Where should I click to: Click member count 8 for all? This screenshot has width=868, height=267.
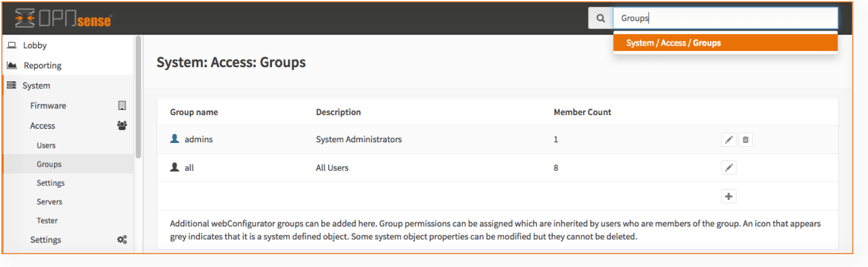556,167
